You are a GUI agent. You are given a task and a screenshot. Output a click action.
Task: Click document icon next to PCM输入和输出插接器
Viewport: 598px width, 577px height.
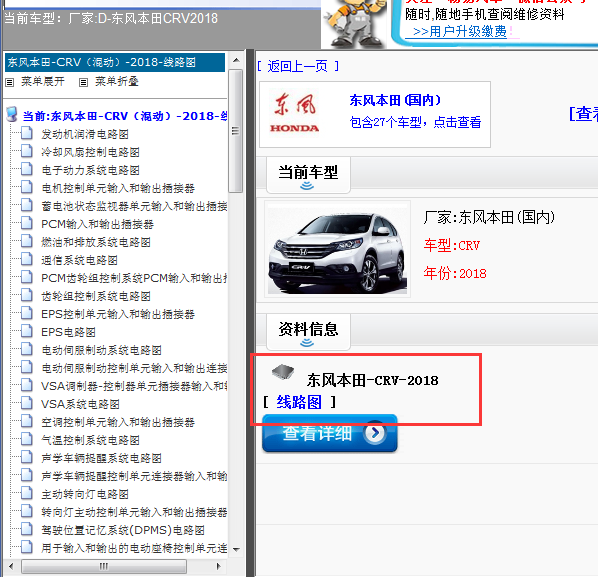(26, 223)
